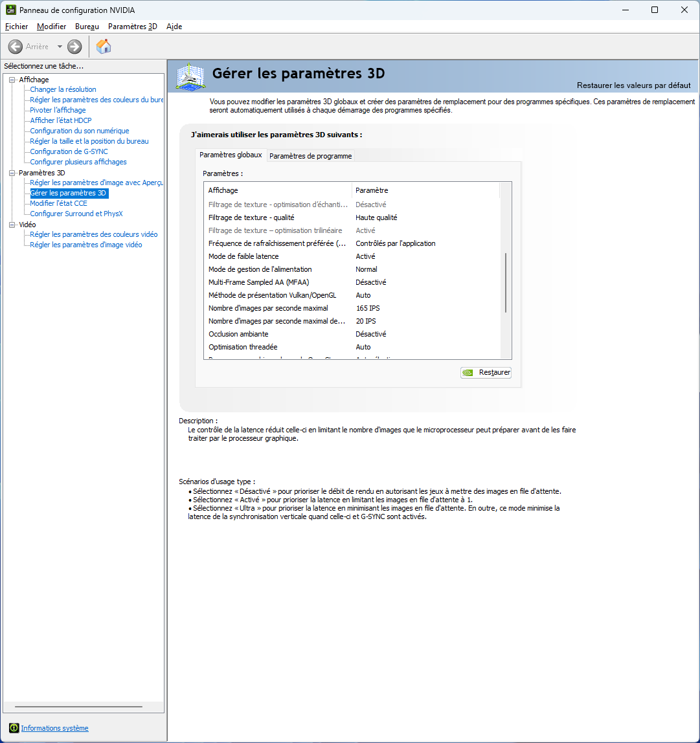Open Configuration du son numérique
This screenshot has height=743, width=700.
pos(79,131)
